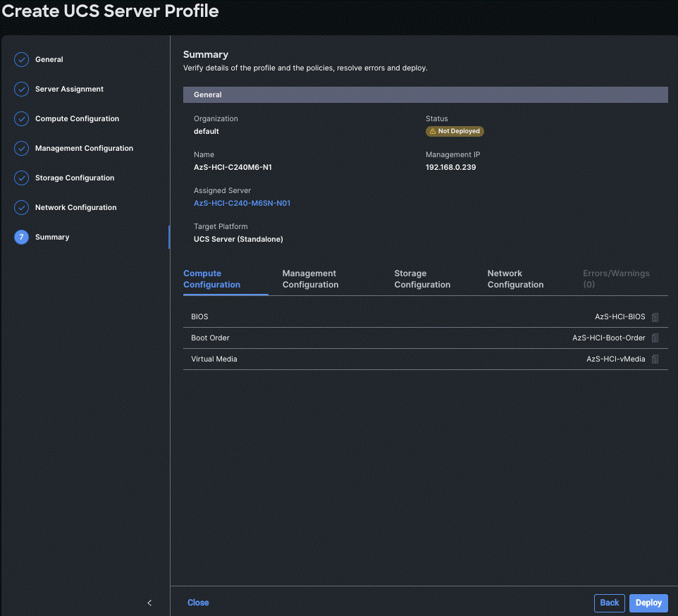Screen dimensions: 678x616
Task: Click the checkmark on Storage Configuration step
Action: [x=21, y=178]
